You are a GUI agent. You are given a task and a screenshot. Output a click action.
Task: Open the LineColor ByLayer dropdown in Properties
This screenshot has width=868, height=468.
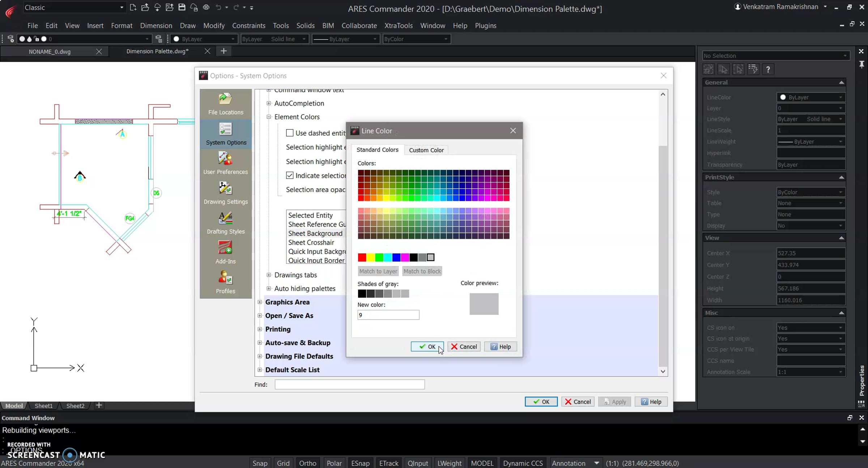(811, 97)
